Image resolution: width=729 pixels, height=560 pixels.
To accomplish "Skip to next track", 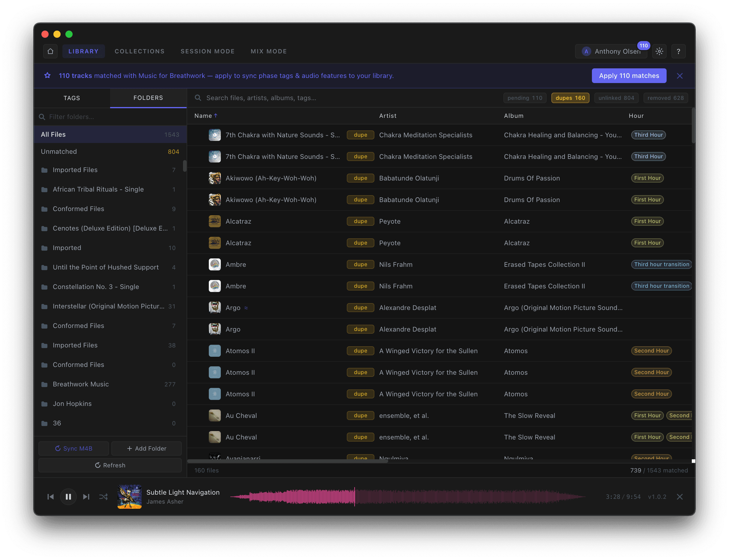I will [x=86, y=497].
